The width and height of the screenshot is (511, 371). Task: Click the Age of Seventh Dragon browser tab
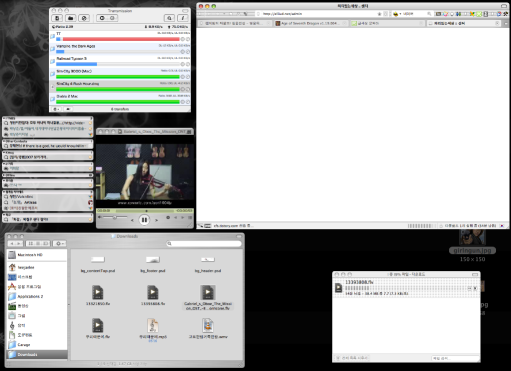[x=311, y=23]
